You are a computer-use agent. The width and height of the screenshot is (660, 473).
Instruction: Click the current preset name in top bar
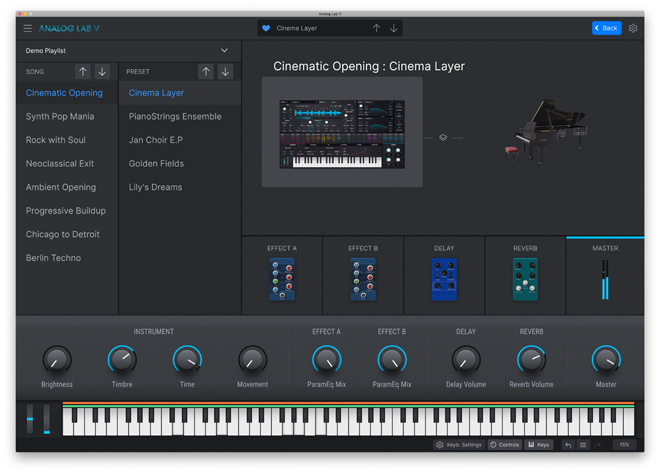click(x=297, y=28)
